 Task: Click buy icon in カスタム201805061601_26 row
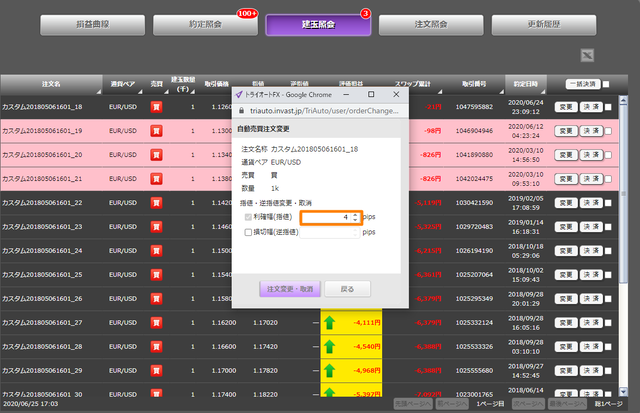156,299
